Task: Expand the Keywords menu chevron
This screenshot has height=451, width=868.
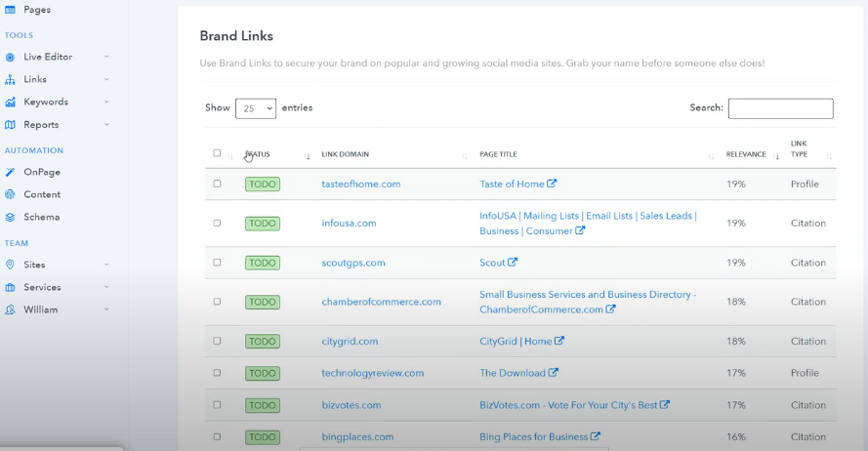Action: point(106,102)
